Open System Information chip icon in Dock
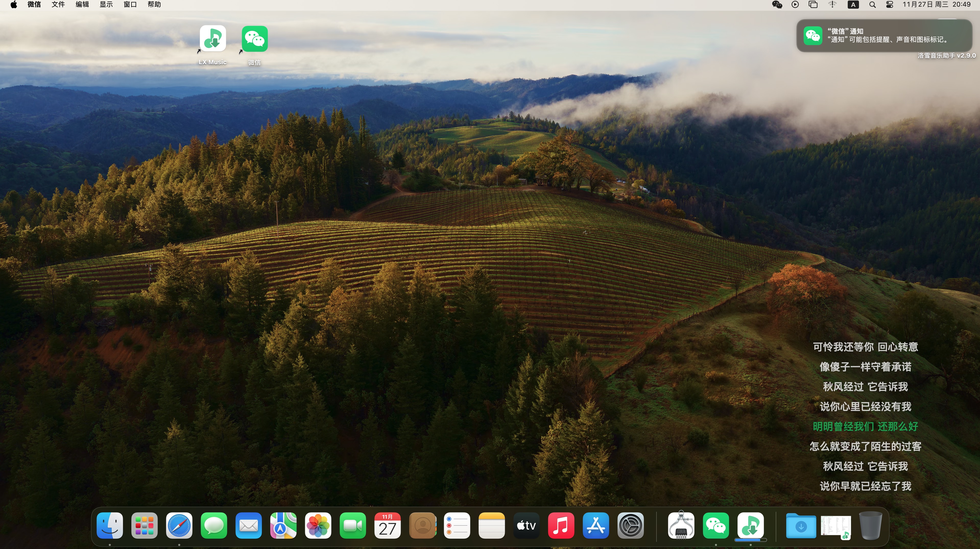 681,525
